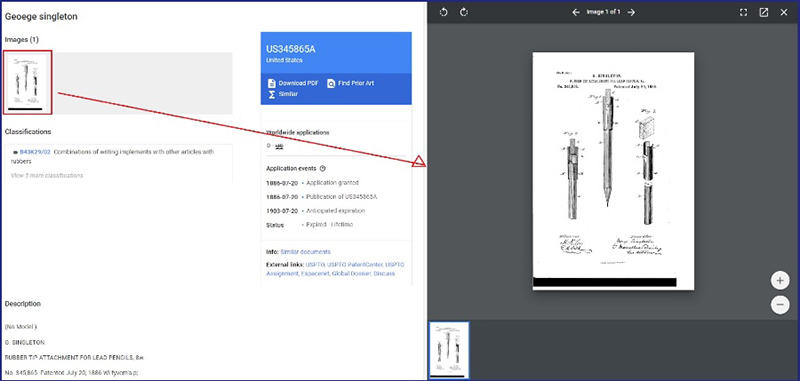Rotate image counterclockwise in viewer
Viewport: 800px width, 381px height.
click(443, 12)
